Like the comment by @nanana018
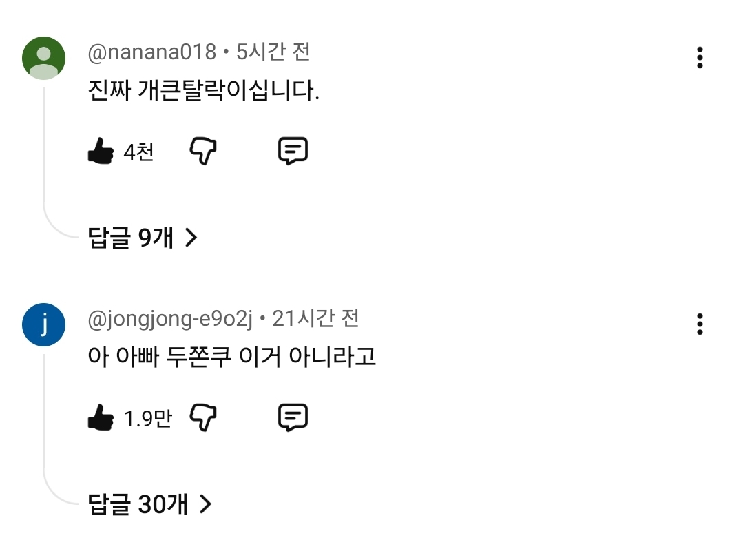The image size is (743, 560). coord(101,151)
